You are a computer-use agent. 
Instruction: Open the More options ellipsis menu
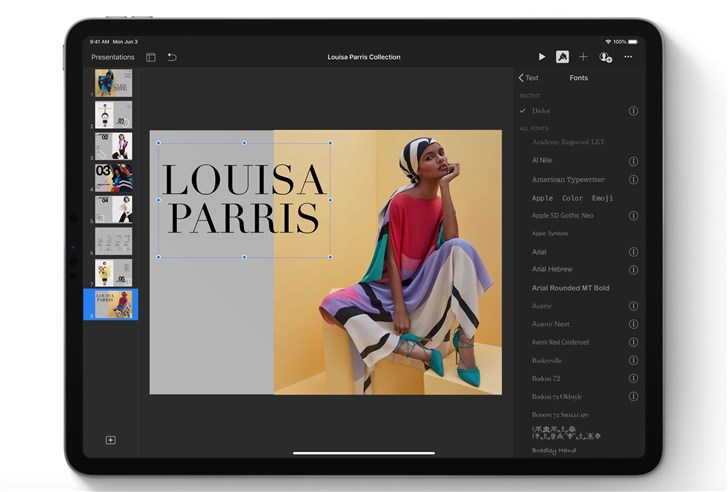click(x=628, y=57)
